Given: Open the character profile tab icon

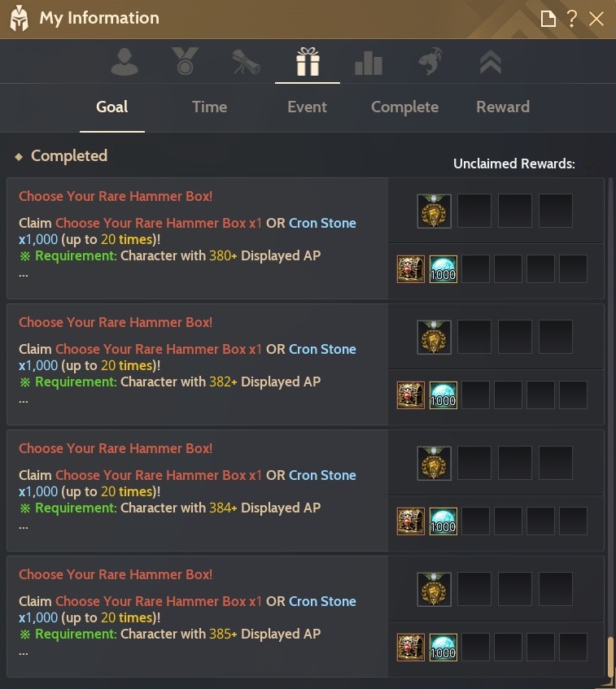Looking at the screenshot, I should point(125,62).
